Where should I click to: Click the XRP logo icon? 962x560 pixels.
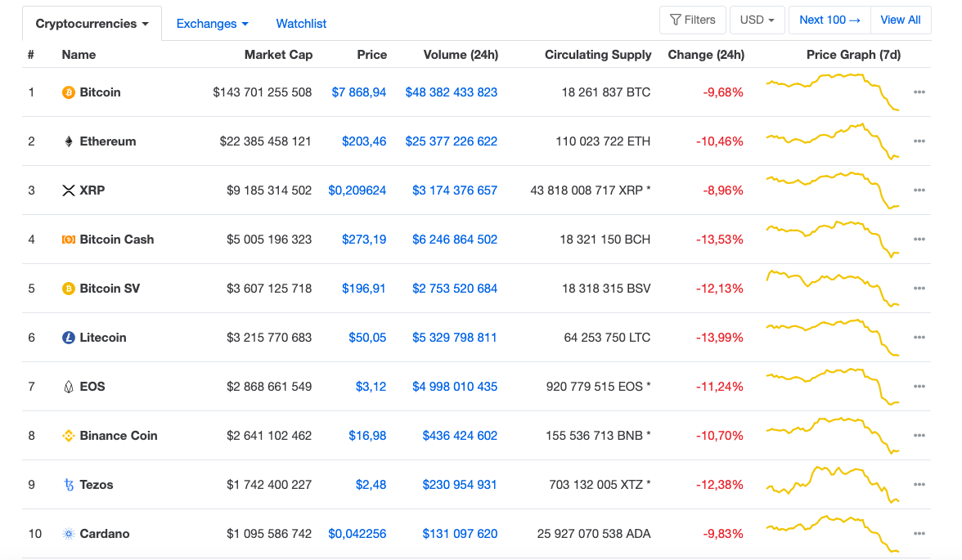pos(69,190)
